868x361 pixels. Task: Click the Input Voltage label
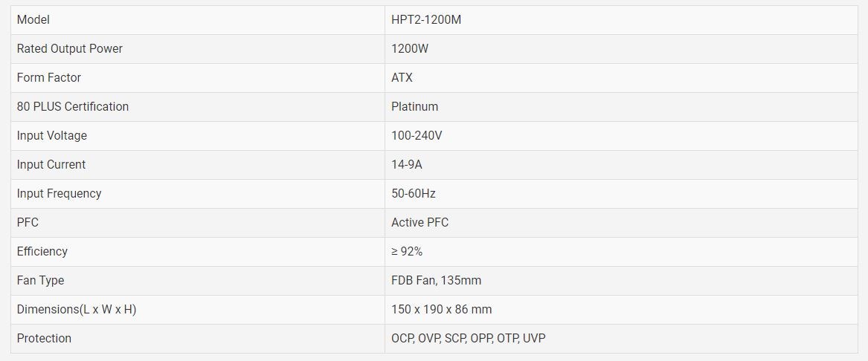(51, 135)
